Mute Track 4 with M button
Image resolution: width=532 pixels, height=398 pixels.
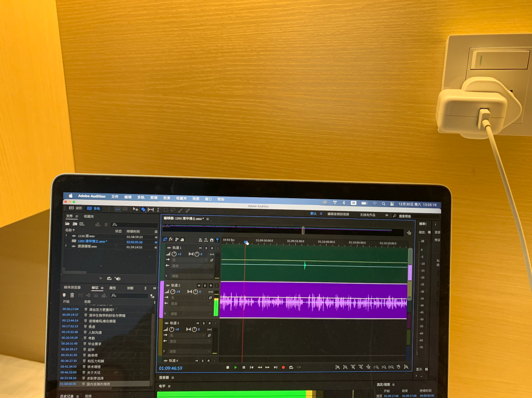click(x=196, y=360)
